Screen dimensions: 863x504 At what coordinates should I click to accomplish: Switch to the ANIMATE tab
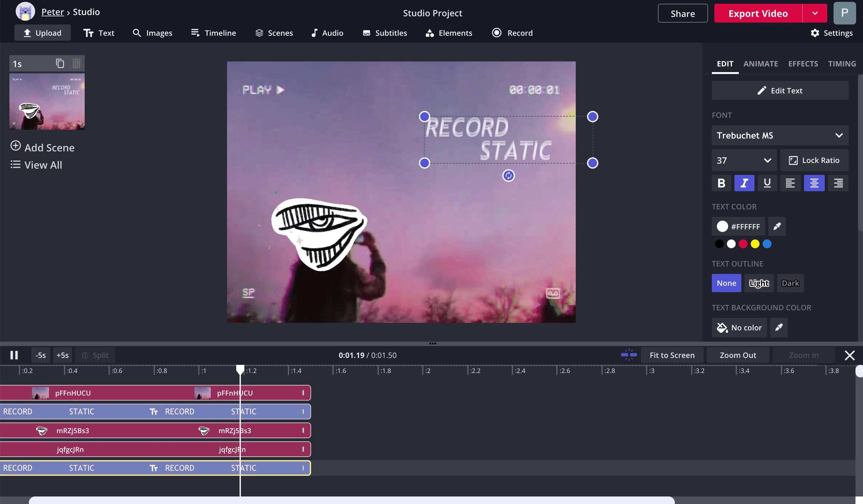tap(761, 63)
